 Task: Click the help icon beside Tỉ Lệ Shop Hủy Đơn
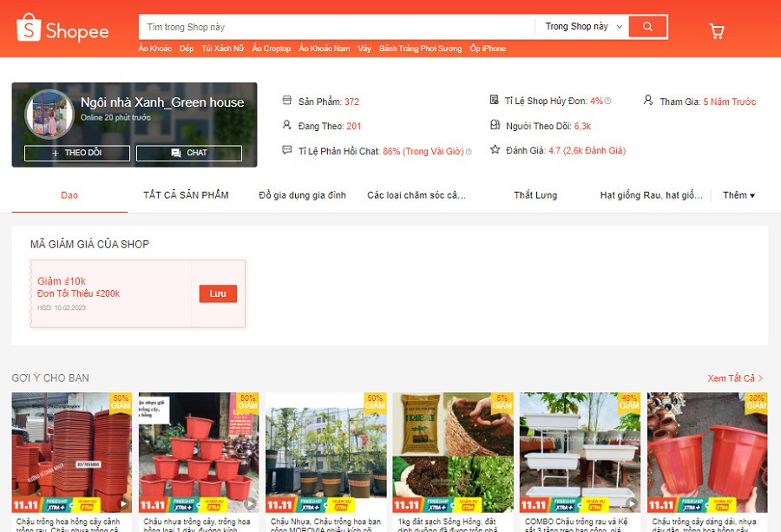tap(608, 102)
